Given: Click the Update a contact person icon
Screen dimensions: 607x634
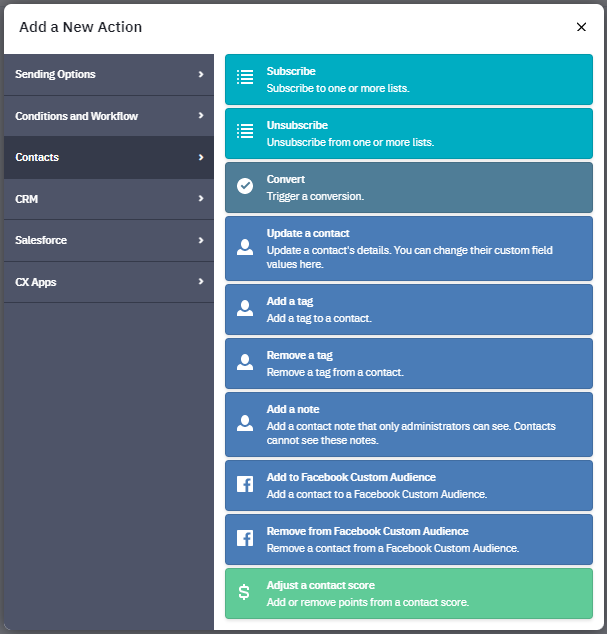Looking at the screenshot, I should 245,247.
